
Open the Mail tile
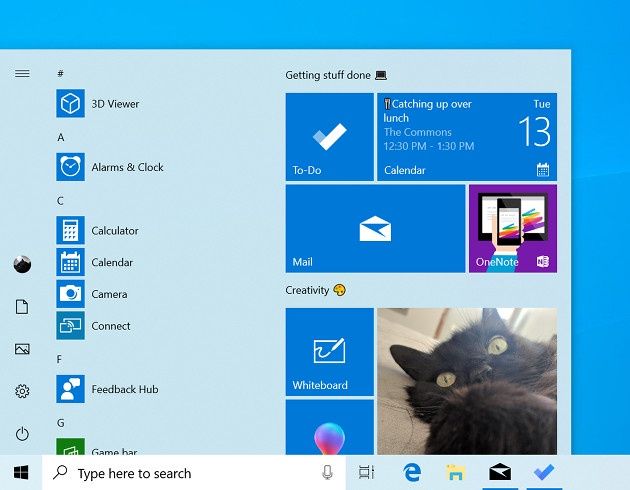375,229
